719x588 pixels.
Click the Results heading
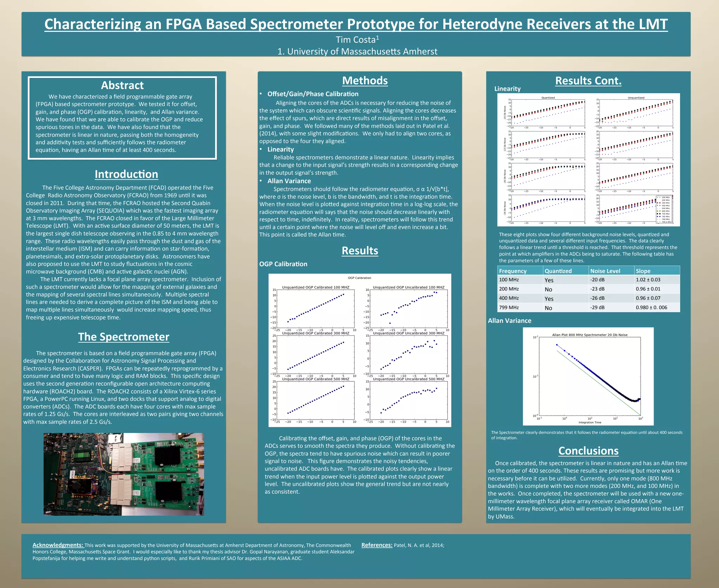[360, 250]
